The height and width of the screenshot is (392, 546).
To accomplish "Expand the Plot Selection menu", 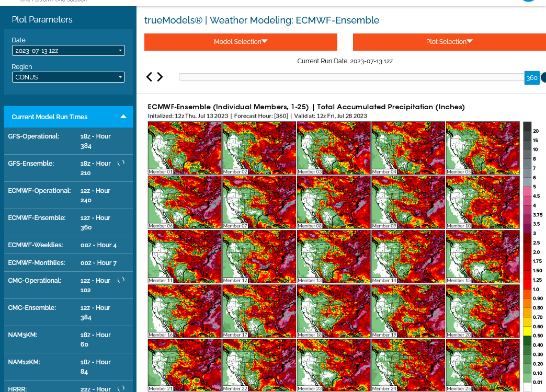I will [x=449, y=42].
